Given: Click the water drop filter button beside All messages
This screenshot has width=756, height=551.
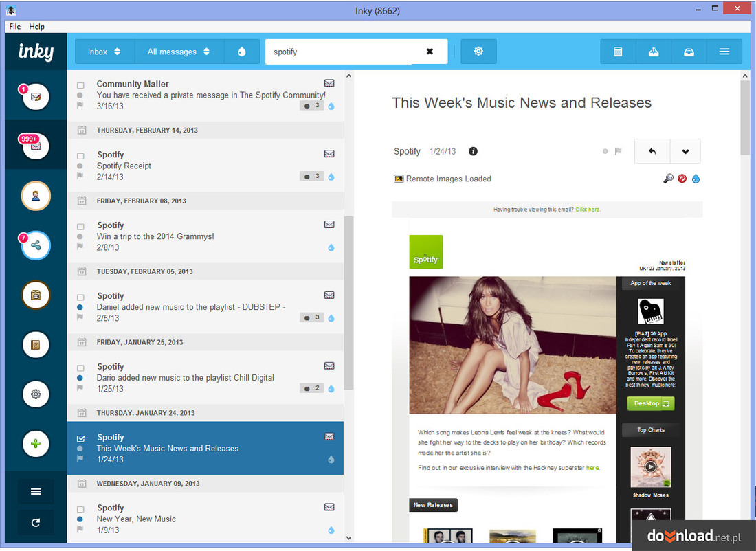Looking at the screenshot, I should pyautogui.click(x=242, y=52).
